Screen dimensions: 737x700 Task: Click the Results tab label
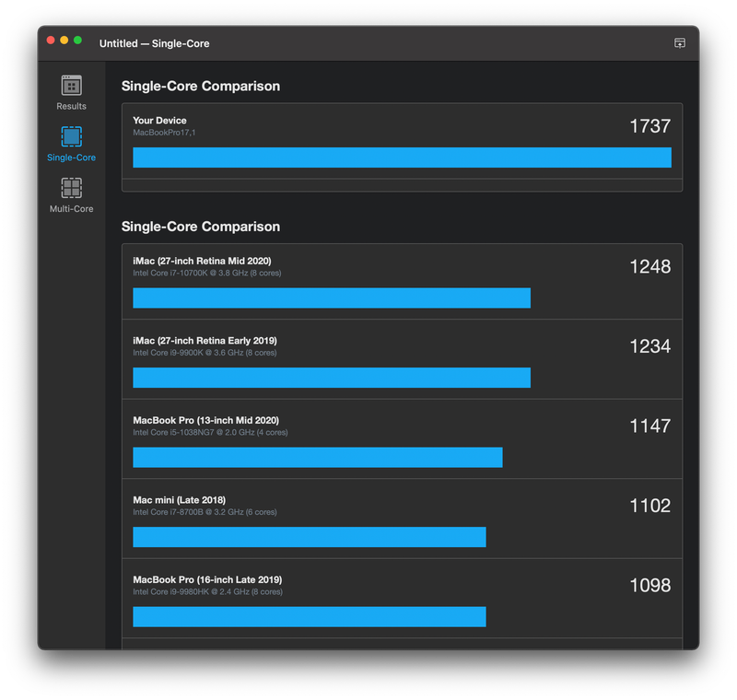pyautogui.click(x=71, y=106)
